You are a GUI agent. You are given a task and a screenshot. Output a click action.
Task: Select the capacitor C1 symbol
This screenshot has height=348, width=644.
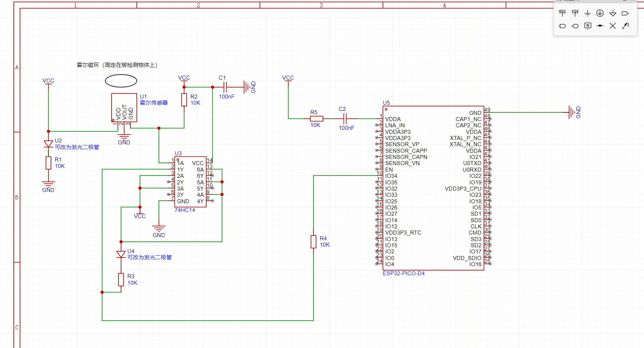tap(225, 87)
